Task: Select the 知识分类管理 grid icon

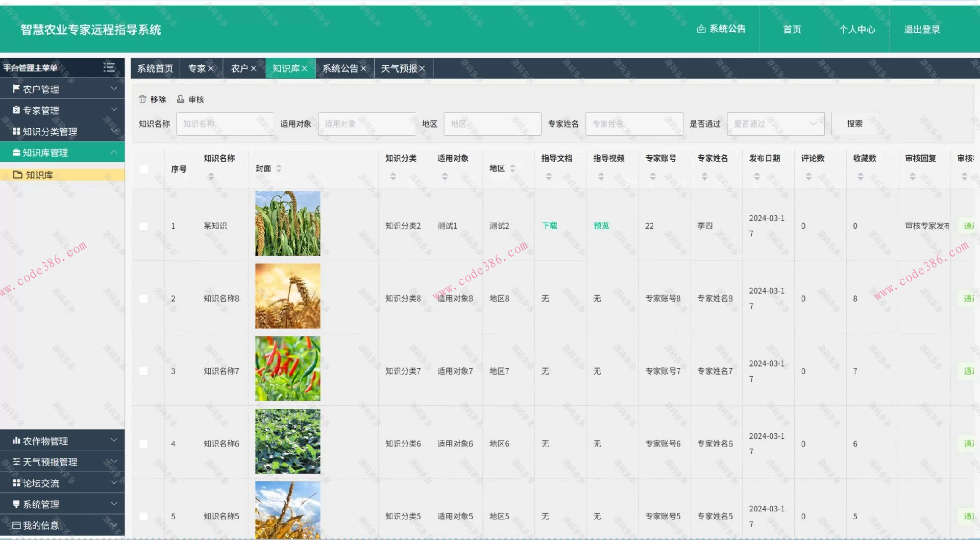Action: pyautogui.click(x=15, y=131)
